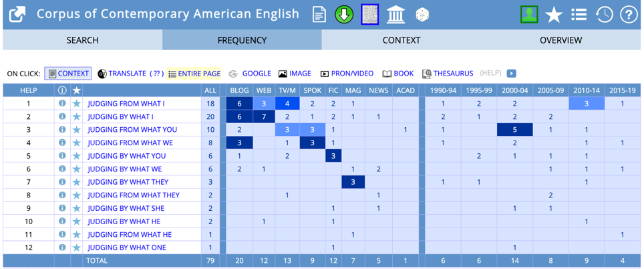This screenshot has width=644, height=269.
Task: Open the green user profile icon
Action: [529, 15]
